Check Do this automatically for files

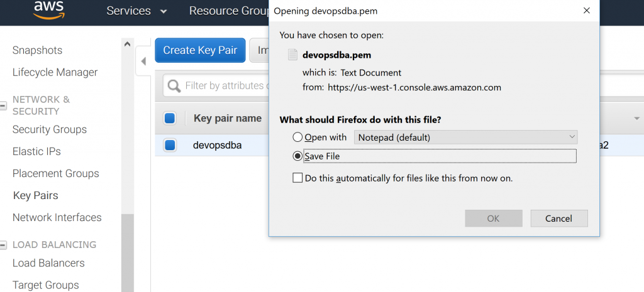[x=297, y=178]
